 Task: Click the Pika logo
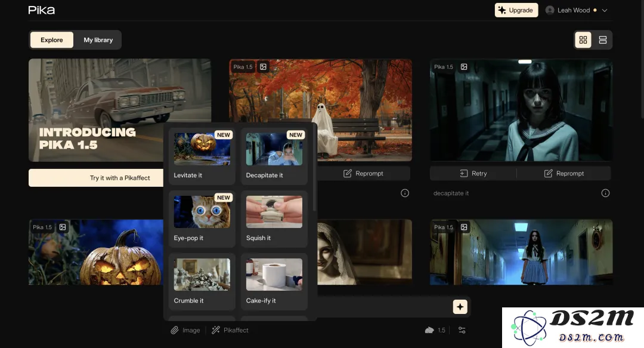[x=42, y=10]
